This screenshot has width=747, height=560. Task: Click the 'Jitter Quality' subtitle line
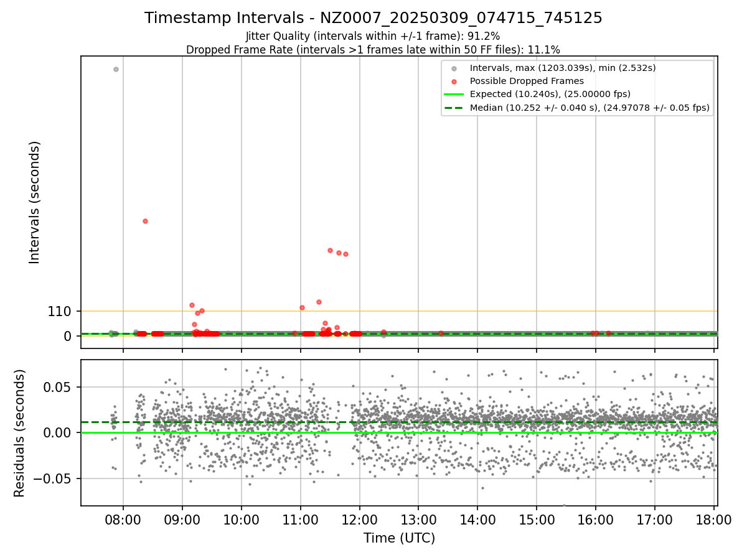[x=373, y=36]
